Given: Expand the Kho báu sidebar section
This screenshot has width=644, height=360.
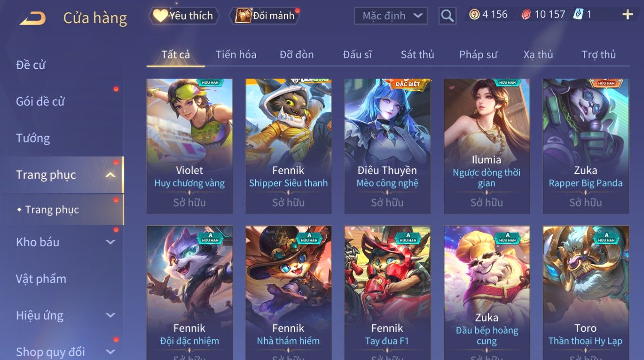Looking at the screenshot, I should click(x=110, y=242).
